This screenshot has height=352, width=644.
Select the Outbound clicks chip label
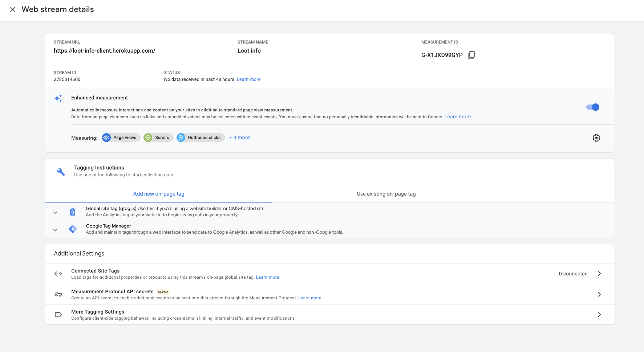[204, 138]
